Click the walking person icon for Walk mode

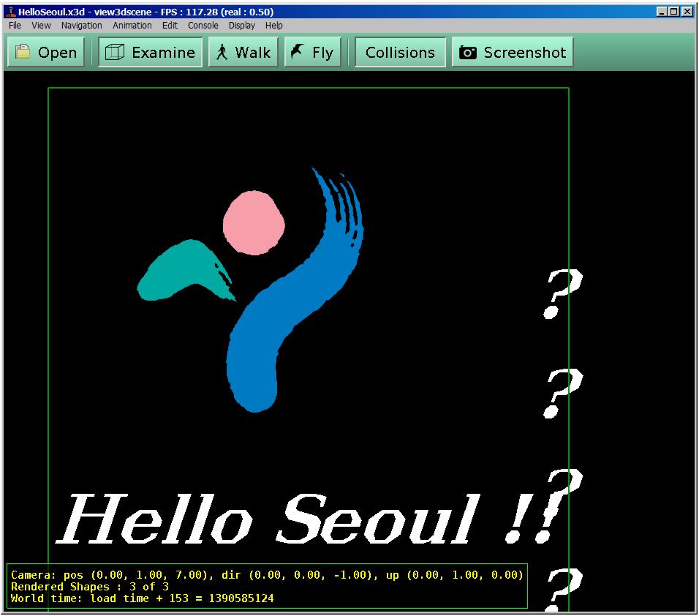pos(222,53)
